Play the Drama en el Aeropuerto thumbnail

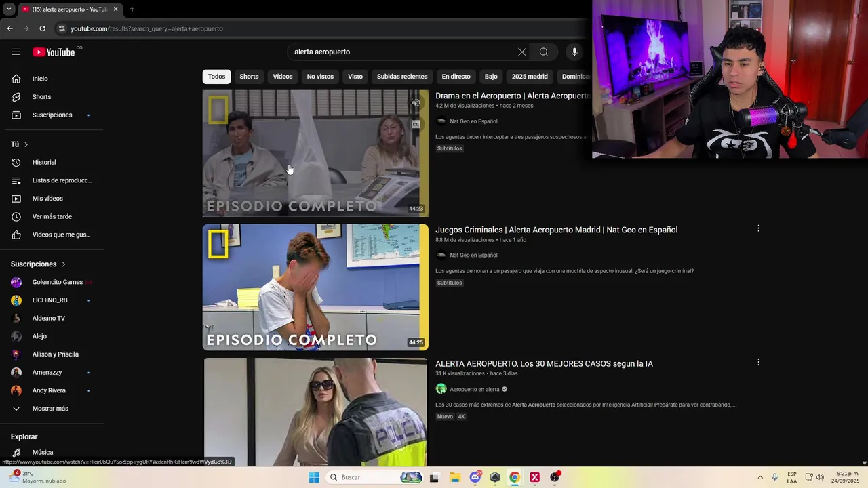[315, 153]
